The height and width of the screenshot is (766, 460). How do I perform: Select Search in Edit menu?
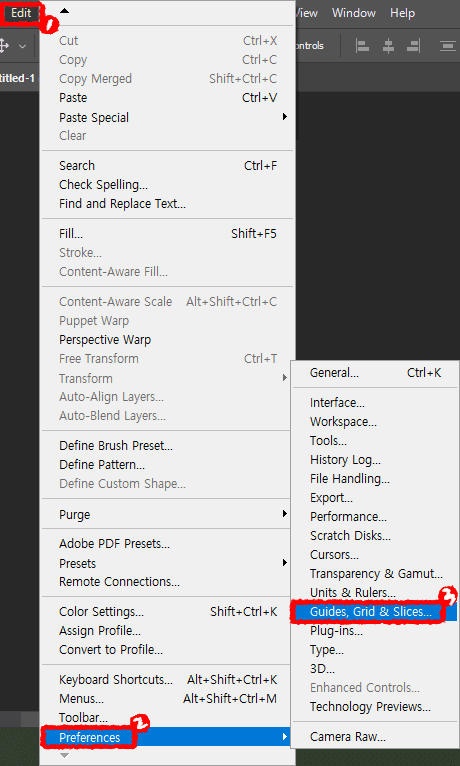(x=167, y=166)
